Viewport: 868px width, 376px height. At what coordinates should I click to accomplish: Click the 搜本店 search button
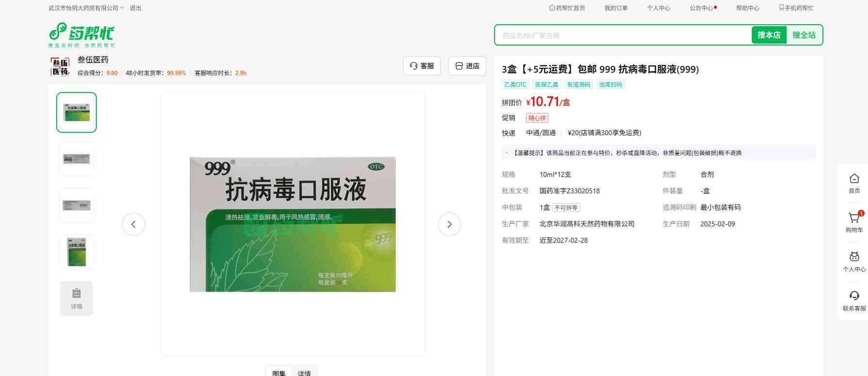click(769, 35)
